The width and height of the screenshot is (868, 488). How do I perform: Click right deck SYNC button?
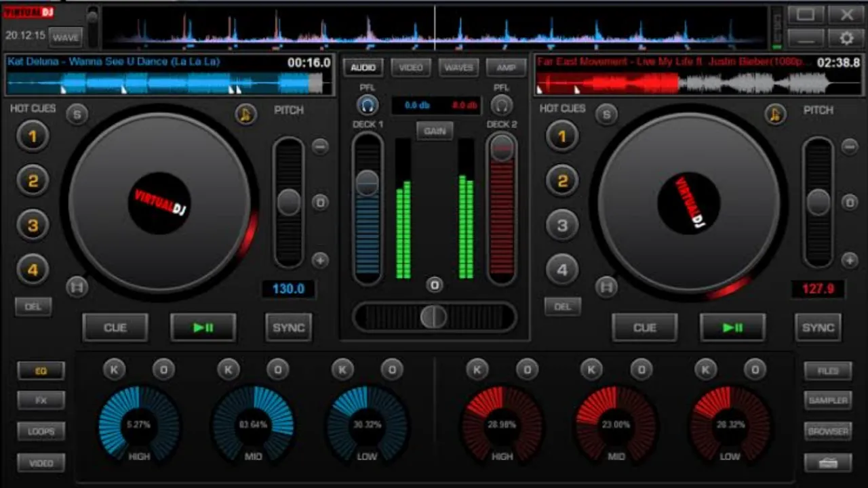point(818,327)
